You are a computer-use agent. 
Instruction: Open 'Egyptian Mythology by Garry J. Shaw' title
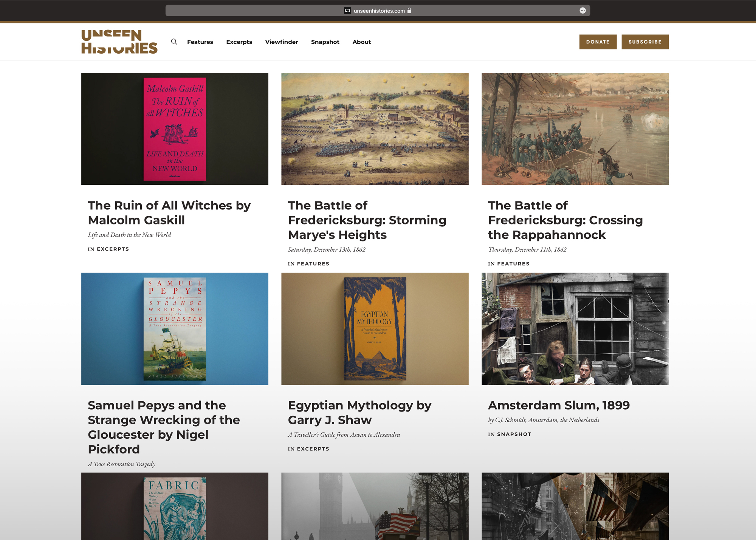click(x=359, y=413)
